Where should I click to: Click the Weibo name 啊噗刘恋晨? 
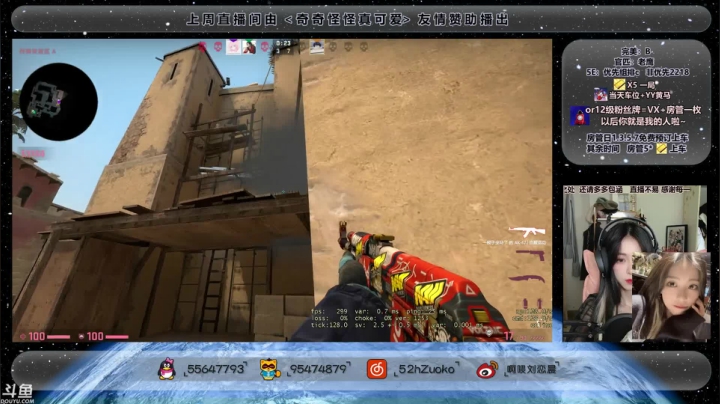coord(531,370)
